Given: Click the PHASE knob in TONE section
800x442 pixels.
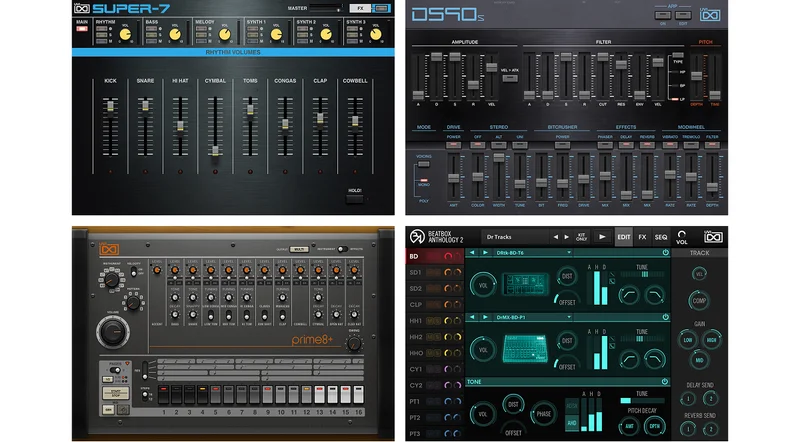Looking at the screenshot, I should pos(544,414).
